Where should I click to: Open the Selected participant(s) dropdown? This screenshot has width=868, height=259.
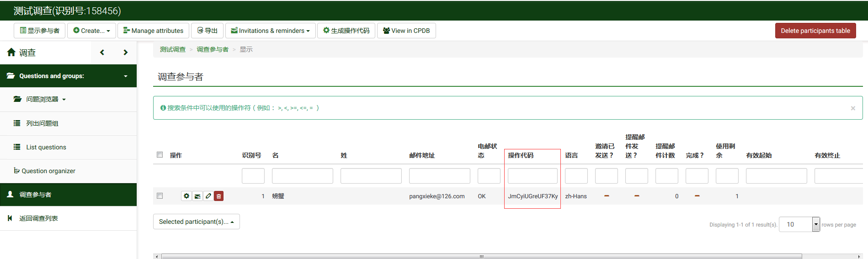point(196,222)
